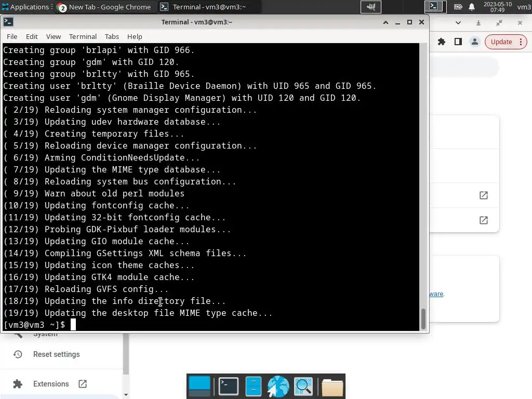Open File Manager cabinet icon in dock
532x399 pixels.
[x=253, y=386]
